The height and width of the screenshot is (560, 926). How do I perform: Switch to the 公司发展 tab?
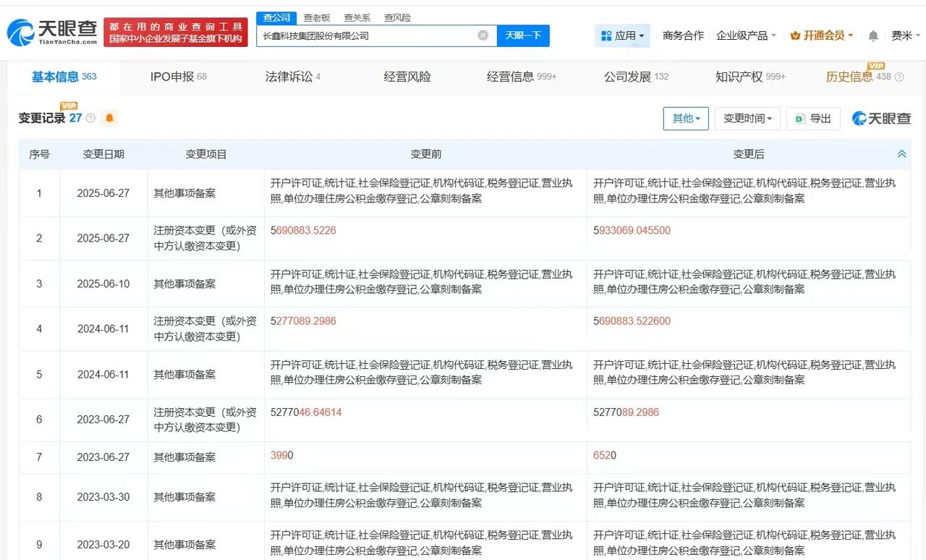click(x=637, y=77)
